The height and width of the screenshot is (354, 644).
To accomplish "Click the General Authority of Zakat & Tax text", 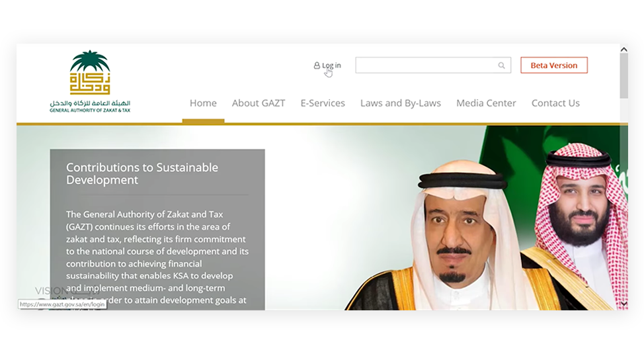I will 90,111.
